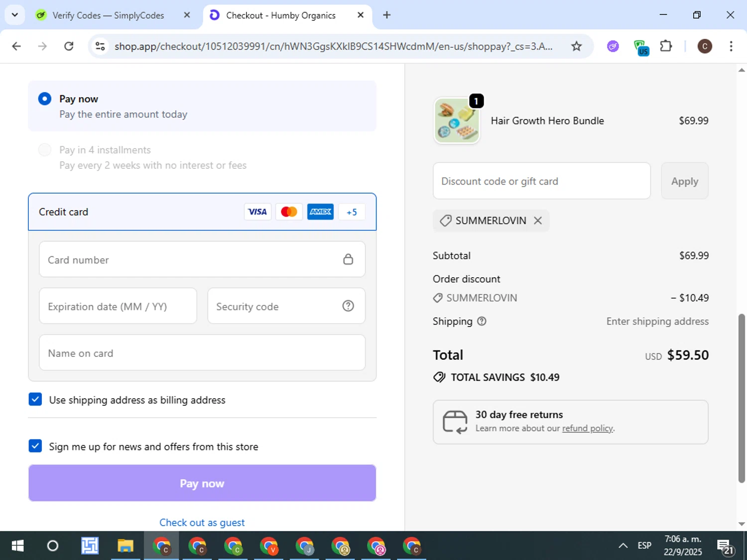Click the browser address bar URL
The height and width of the screenshot is (560, 747).
click(333, 46)
